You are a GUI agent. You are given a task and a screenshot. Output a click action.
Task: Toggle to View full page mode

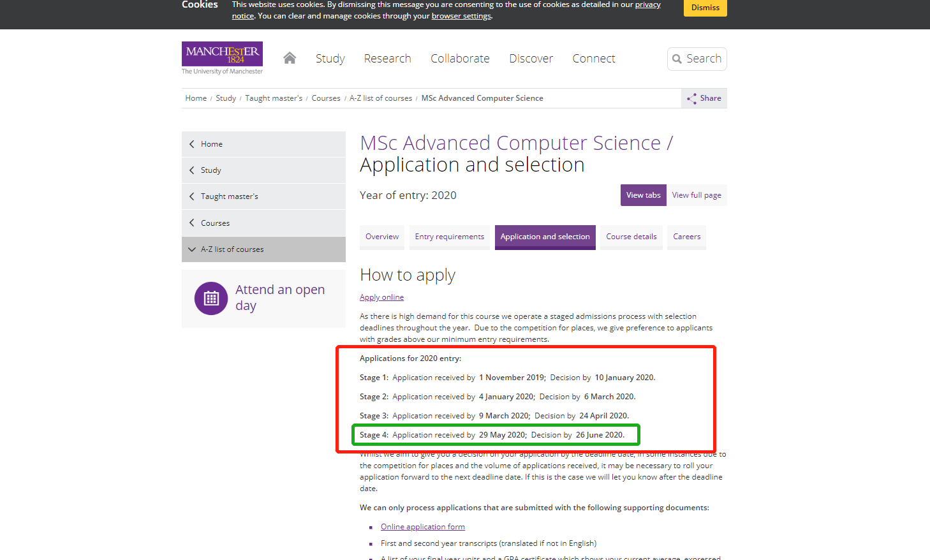696,195
